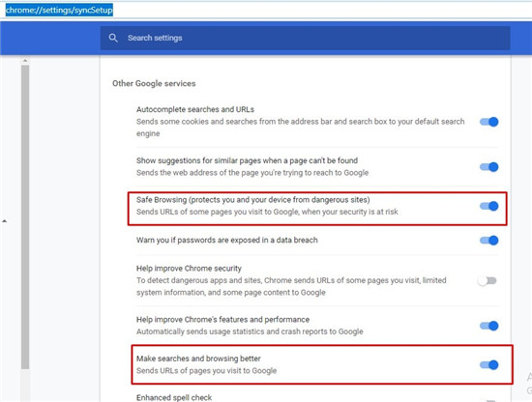Click the Other Google services heading
This screenshot has width=532, height=402.
coord(154,83)
